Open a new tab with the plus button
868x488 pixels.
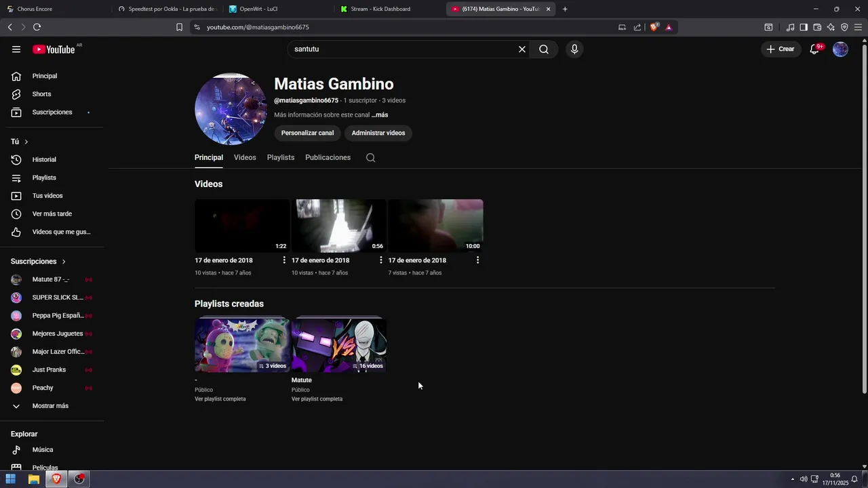click(x=565, y=9)
